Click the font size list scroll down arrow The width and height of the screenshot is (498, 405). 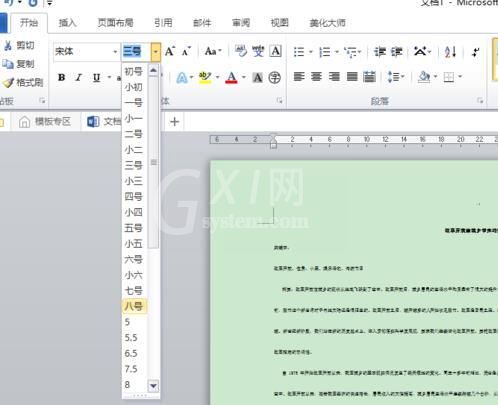(153, 386)
